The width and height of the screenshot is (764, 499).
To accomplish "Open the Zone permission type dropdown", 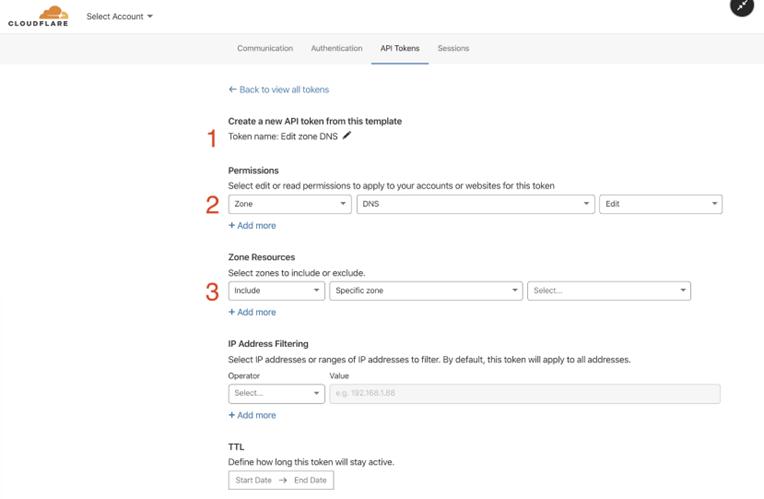I will [289, 204].
